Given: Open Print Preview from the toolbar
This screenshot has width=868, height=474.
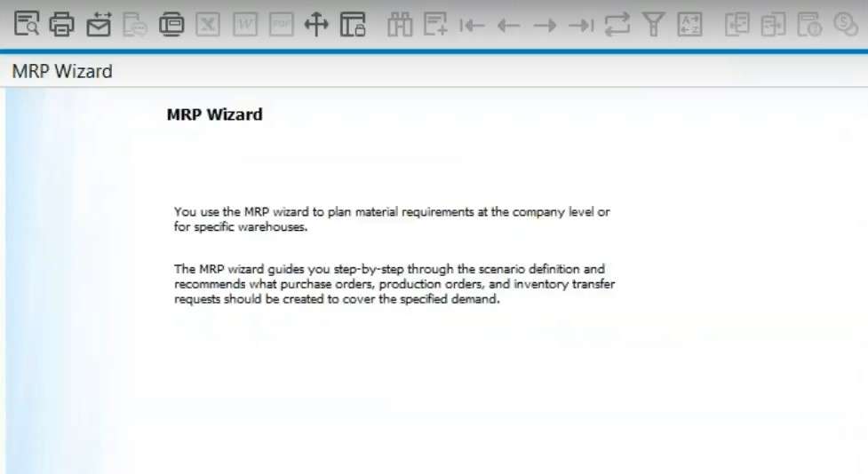Looking at the screenshot, I should 26,24.
